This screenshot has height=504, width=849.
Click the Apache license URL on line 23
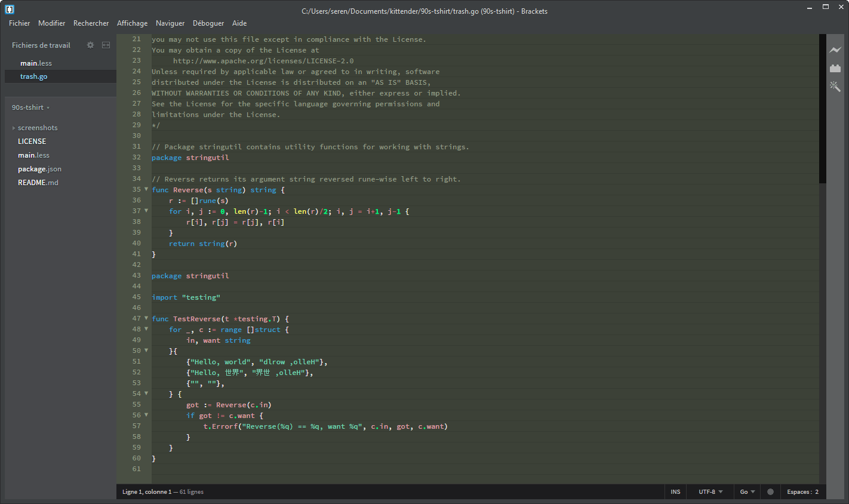[x=263, y=61]
